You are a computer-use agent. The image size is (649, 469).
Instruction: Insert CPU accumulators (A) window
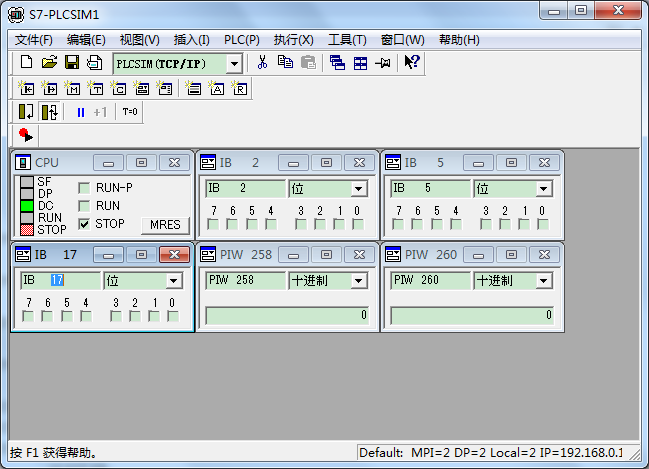click(x=216, y=88)
